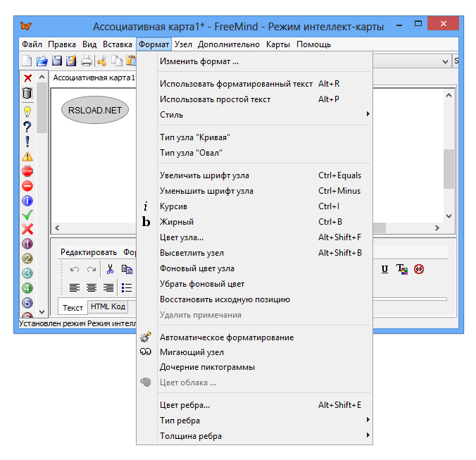Screen dimensions: 476x460
Task: Add the priority 5 icon
Action: (x=27, y=303)
